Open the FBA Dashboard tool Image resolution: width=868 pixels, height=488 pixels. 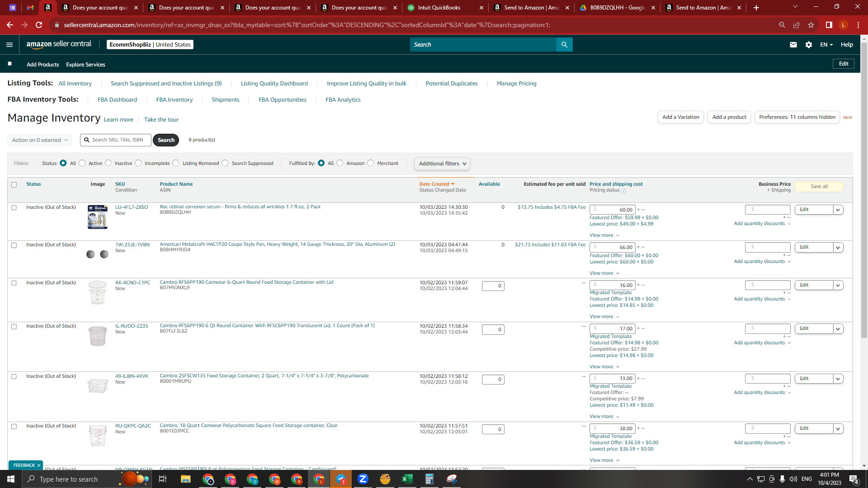tap(117, 99)
